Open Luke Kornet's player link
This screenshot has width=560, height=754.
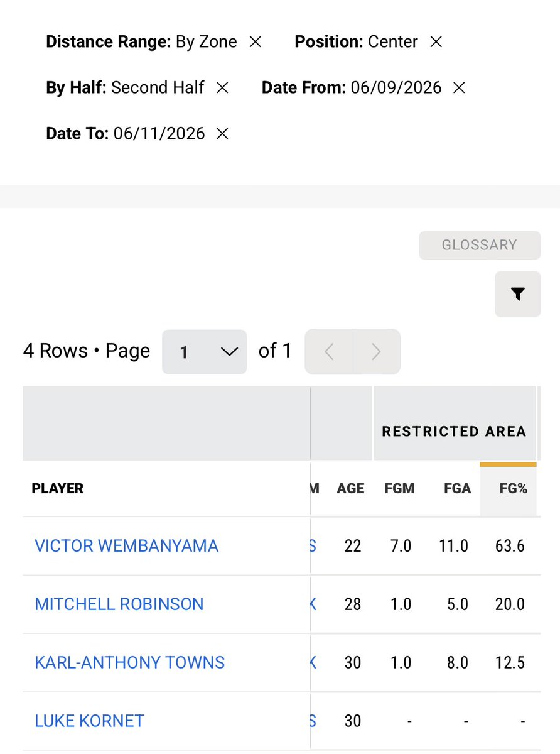point(89,721)
